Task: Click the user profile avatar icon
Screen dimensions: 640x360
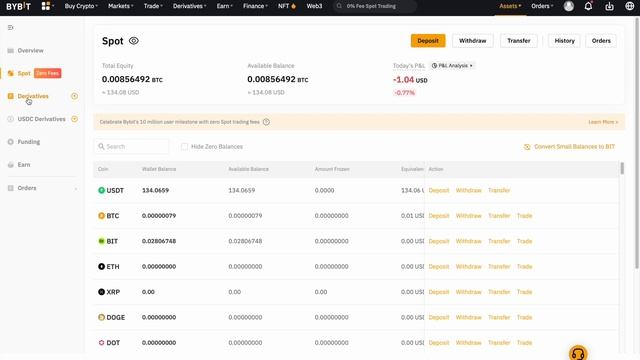Action: [569, 6]
